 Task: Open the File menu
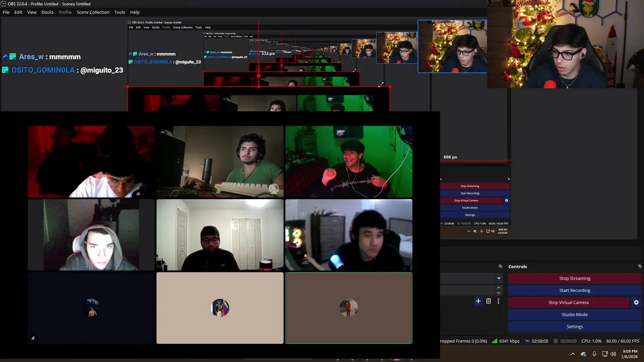(x=6, y=12)
